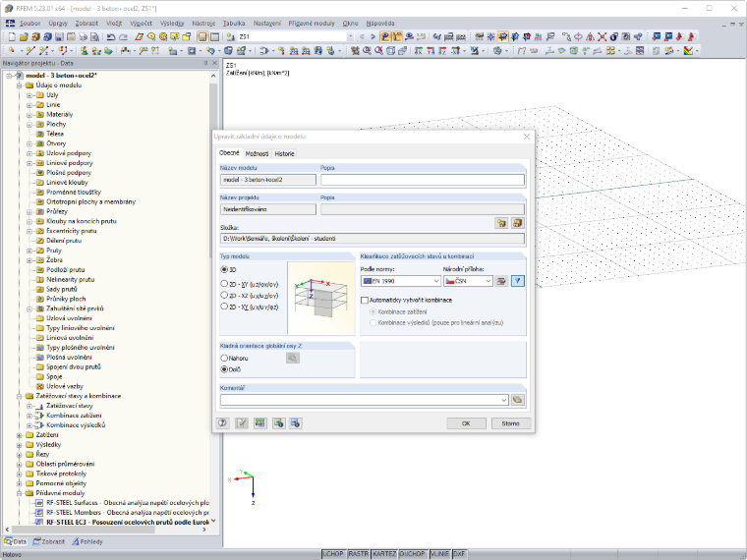Click the blue table info icon in dialog

(x=296, y=422)
